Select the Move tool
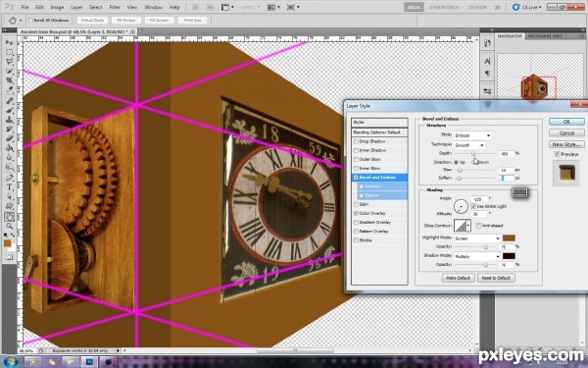This screenshot has height=368, width=588. pyautogui.click(x=9, y=42)
